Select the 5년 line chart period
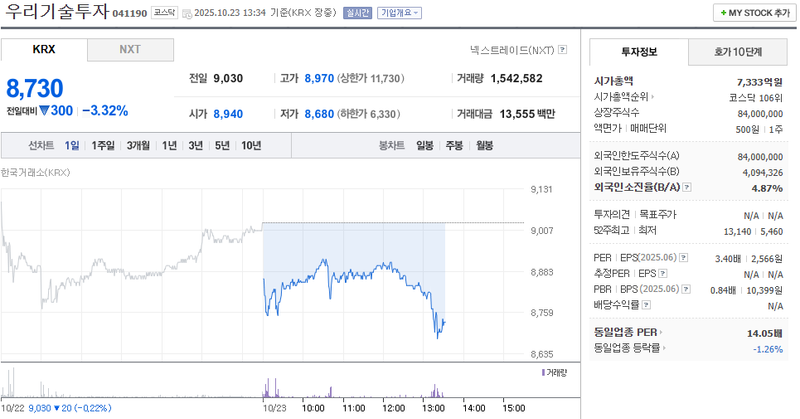Screen dimensions: 800x419 pyautogui.click(x=222, y=146)
